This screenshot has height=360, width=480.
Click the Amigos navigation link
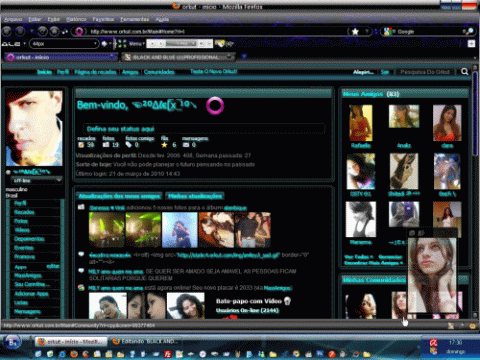(x=130, y=72)
